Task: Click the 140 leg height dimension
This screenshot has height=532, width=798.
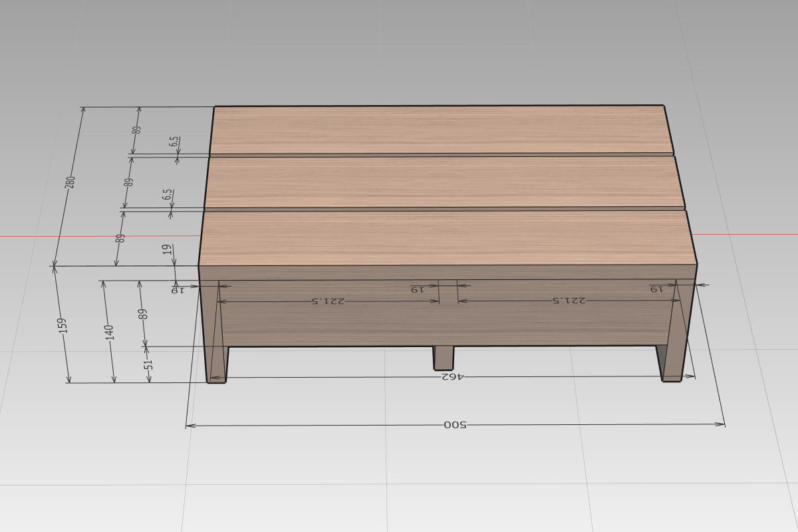Action: tap(110, 332)
